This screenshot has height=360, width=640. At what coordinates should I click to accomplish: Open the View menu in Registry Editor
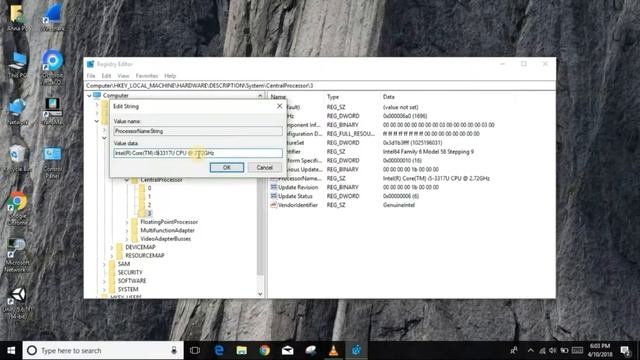(123, 76)
